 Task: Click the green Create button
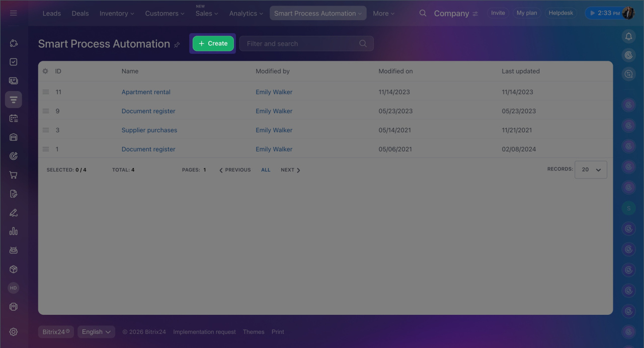pos(213,44)
